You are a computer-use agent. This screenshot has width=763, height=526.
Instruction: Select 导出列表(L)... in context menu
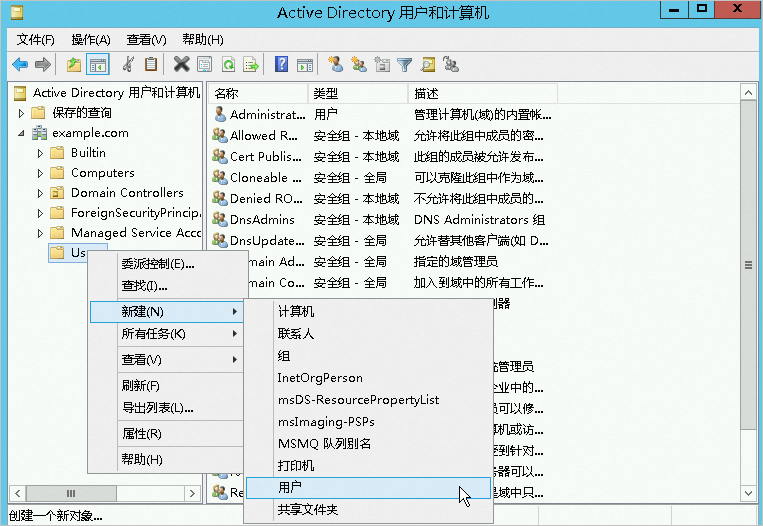pyautogui.click(x=166, y=408)
